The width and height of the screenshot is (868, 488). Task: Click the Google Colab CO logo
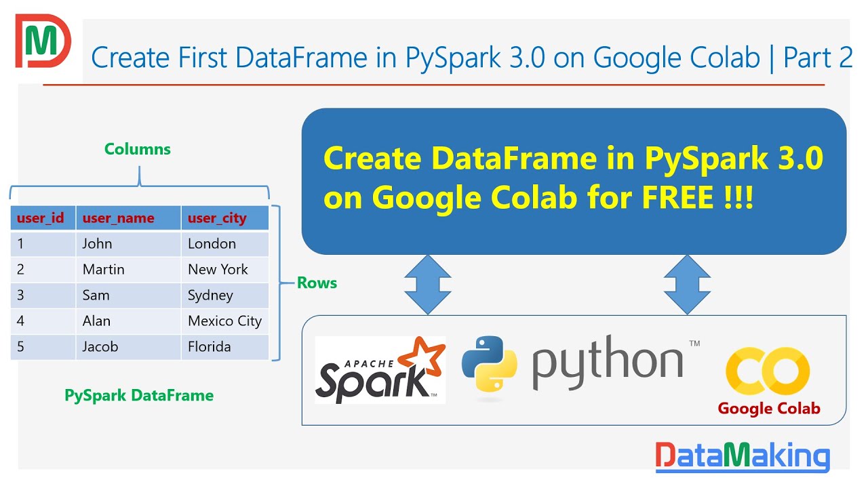pyautogui.click(x=768, y=371)
